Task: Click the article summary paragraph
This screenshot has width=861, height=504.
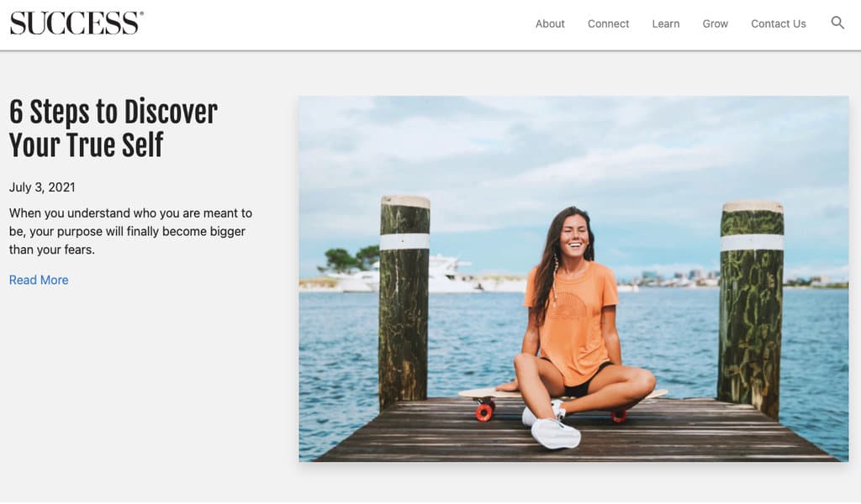Action: click(x=130, y=231)
